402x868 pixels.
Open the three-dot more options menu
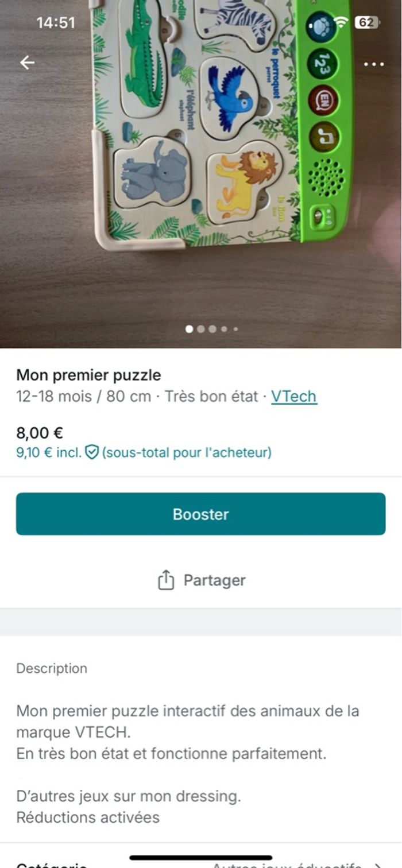click(374, 64)
